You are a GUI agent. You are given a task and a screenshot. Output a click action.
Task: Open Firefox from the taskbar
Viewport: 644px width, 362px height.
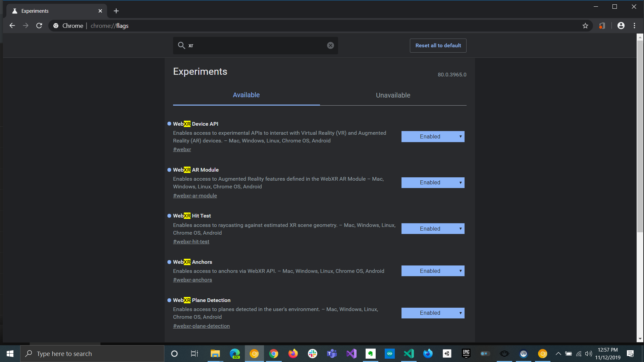pos(293,354)
